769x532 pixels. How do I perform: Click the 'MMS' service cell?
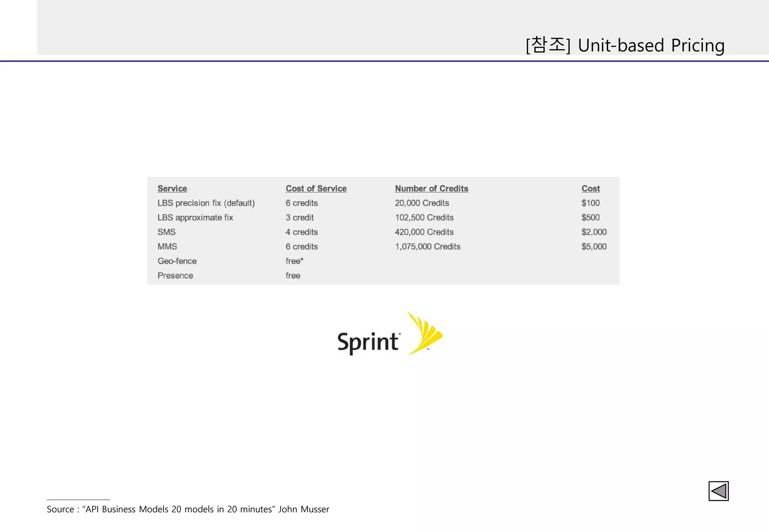pyautogui.click(x=167, y=246)
